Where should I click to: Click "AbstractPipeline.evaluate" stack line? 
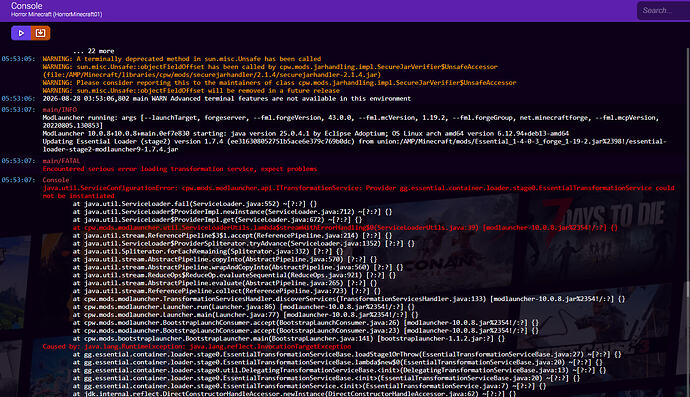coord(225,283)
